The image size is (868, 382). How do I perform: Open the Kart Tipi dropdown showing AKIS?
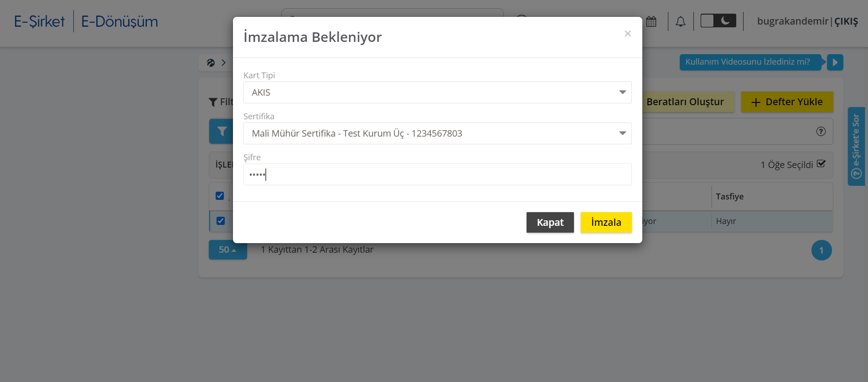[437, 92]
